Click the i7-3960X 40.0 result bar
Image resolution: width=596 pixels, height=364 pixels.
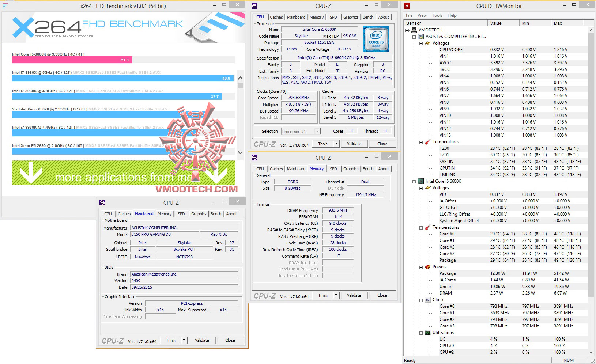point(123,78)
